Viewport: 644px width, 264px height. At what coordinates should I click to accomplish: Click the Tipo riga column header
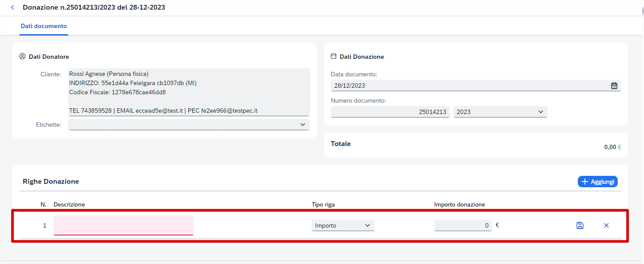pos(326,204)
